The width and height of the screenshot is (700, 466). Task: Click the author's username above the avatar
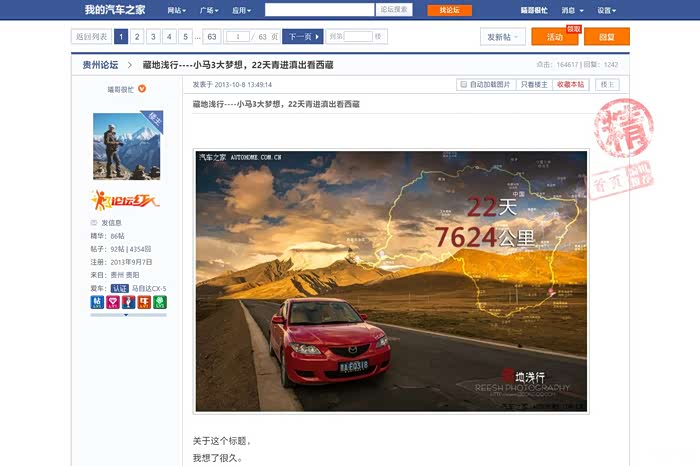click(121, 89)
